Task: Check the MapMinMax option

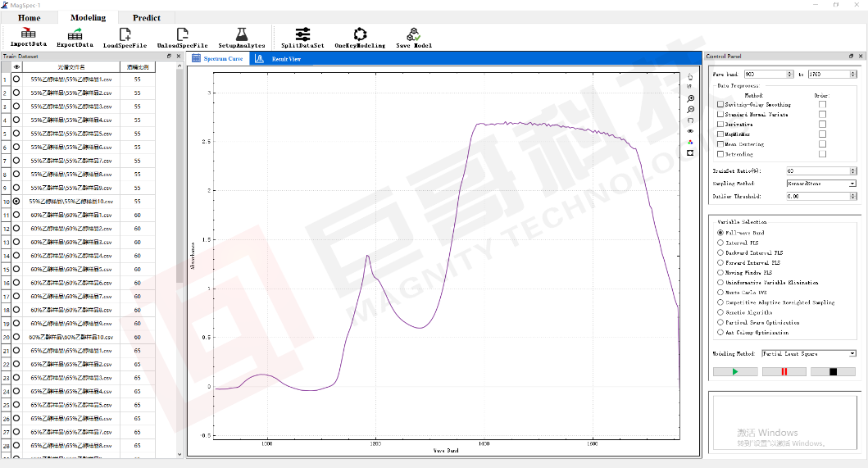Action: tap(720, 134)
